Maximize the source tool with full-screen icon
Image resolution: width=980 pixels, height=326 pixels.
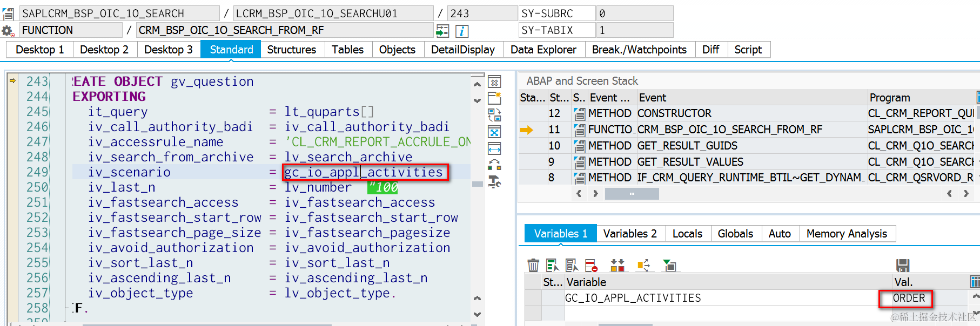click(x=494, y=132)
